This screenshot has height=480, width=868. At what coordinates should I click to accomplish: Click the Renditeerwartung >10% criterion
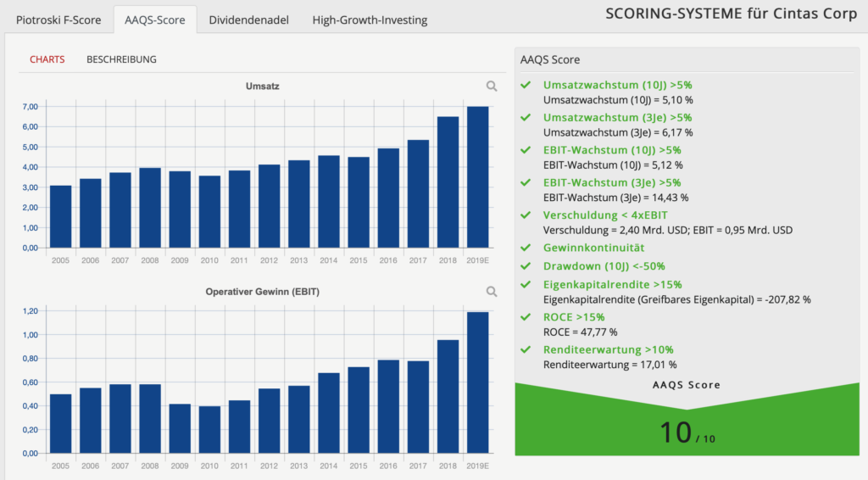click(x=608, y=349)
